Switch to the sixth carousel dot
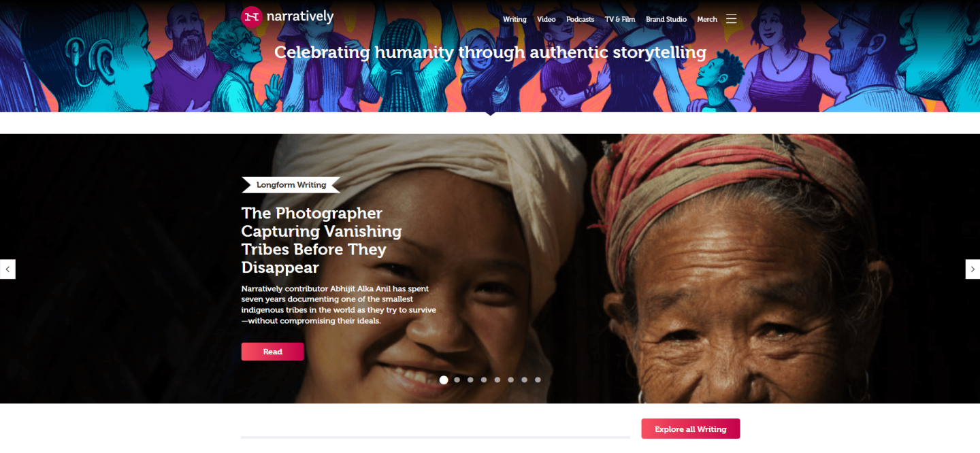Viewport: 980px width, 453px height. (511, 380)
